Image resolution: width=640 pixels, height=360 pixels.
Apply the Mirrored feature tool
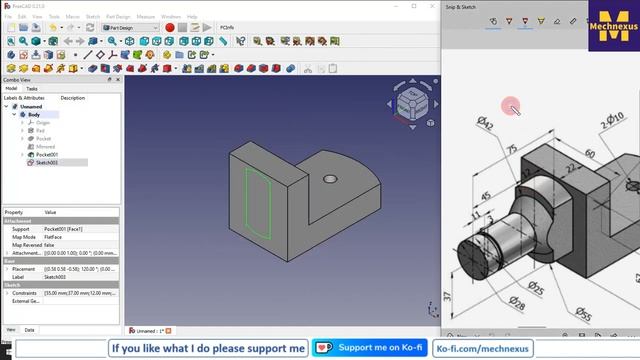tap(187, 69)
